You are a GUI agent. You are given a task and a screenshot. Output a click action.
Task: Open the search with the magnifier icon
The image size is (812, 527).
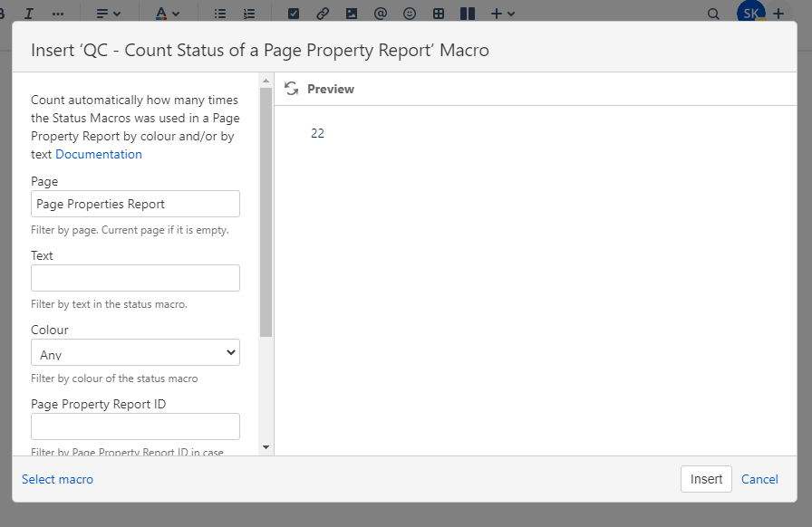pos(713,13)
